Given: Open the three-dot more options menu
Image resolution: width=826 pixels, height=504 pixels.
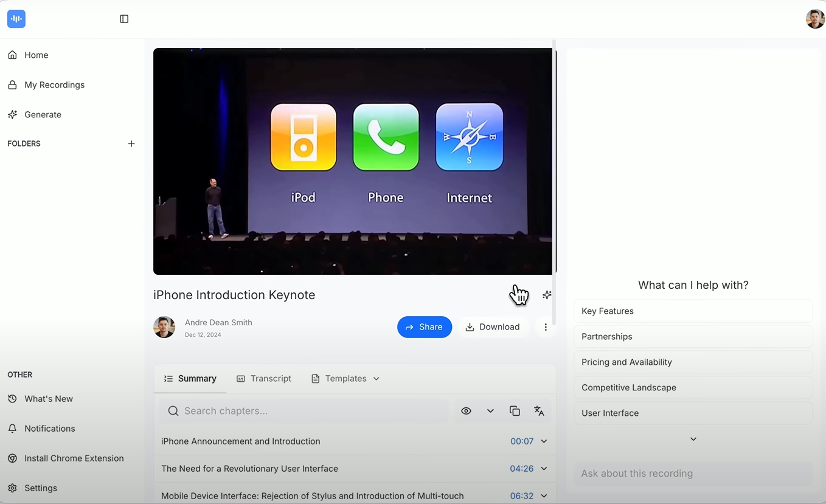Looking at the screenshot, I should [546, 327].
